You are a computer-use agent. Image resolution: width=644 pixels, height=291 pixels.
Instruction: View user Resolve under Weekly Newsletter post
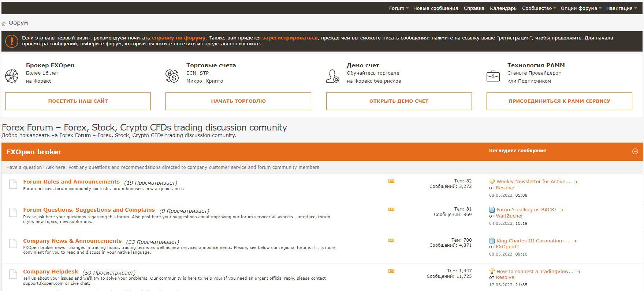(505, 188)
